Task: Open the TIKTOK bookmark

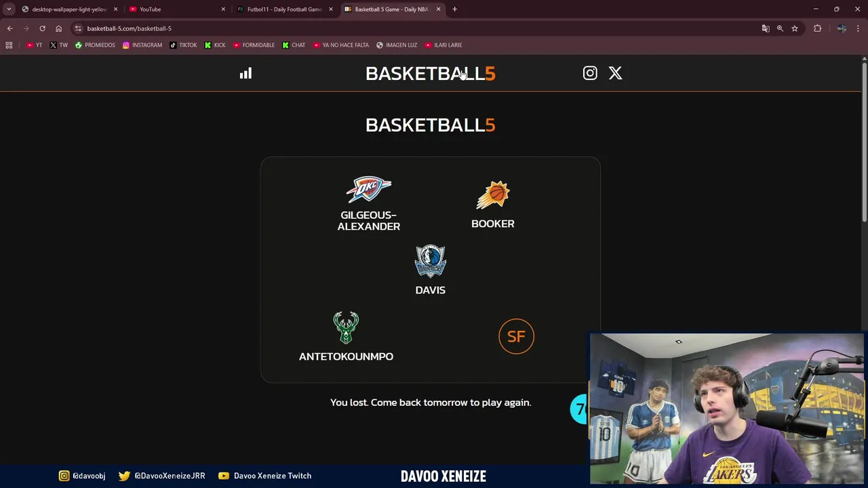Action: pos(183,45)
